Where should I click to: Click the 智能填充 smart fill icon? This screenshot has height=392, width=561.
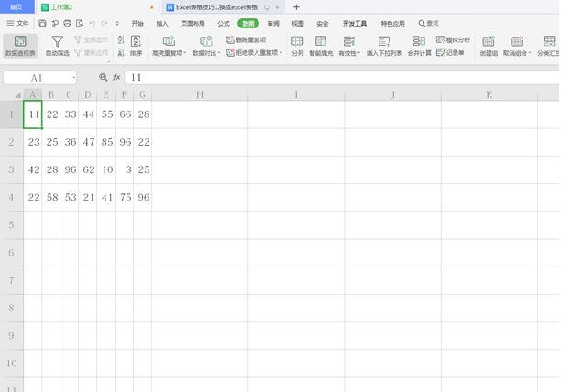click(321, 46)
